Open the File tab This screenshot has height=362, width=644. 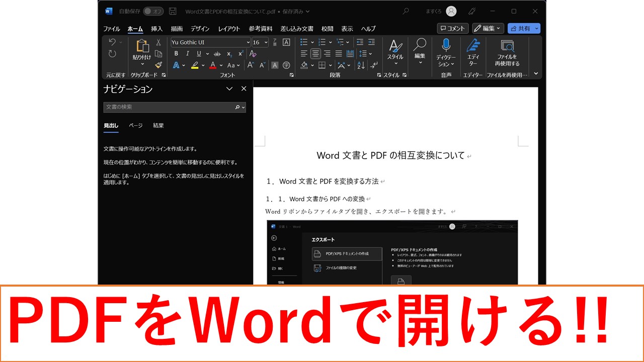pos(112,29)
